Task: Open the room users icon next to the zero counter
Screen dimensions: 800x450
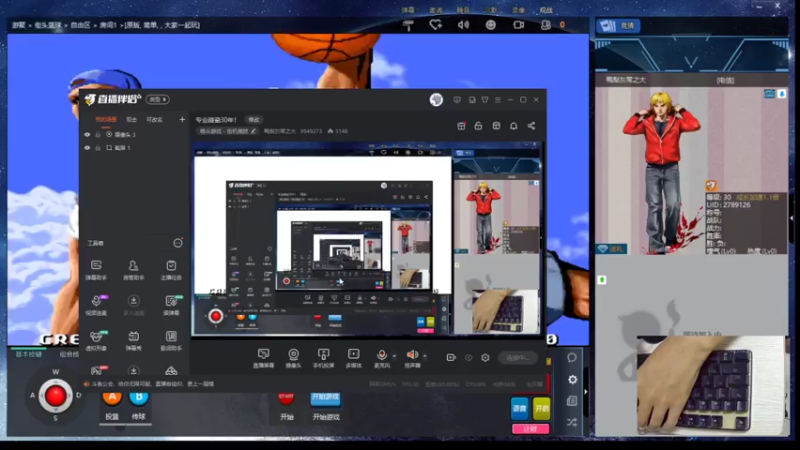Action: (x=546, y=24)
